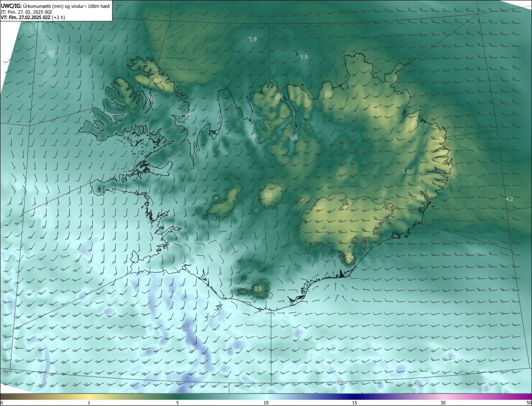This screenshot has height=406, width=532.
Task: Click the colour scale tick label 50
Action: click(529, 403)
